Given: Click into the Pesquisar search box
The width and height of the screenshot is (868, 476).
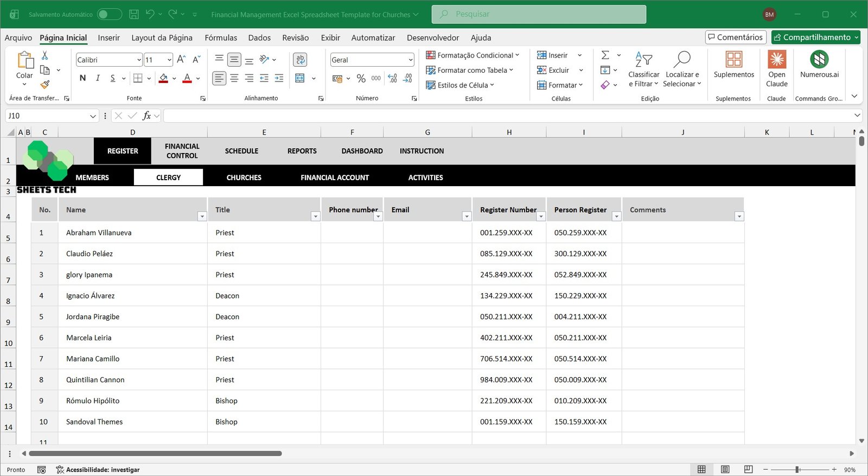Looking at the screenshot, I should 539,14.
